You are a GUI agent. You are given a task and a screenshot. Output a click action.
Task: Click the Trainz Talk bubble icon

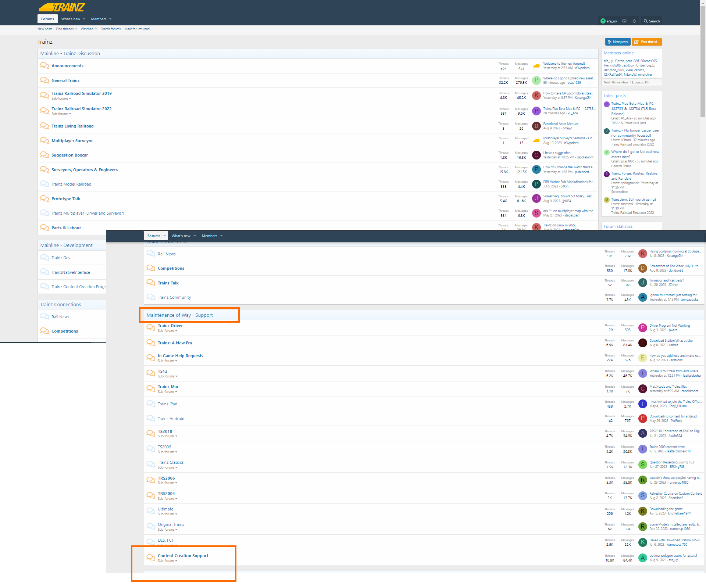point(151,283)
